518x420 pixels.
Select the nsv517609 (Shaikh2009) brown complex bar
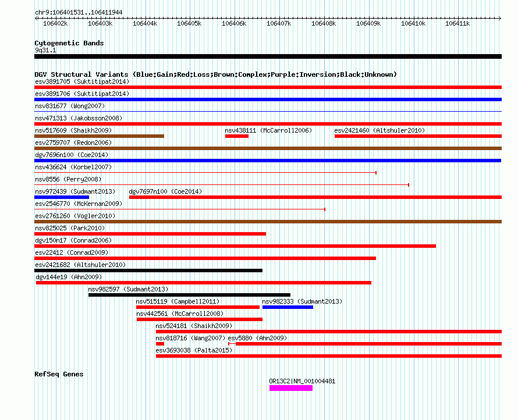pos(99,136)
